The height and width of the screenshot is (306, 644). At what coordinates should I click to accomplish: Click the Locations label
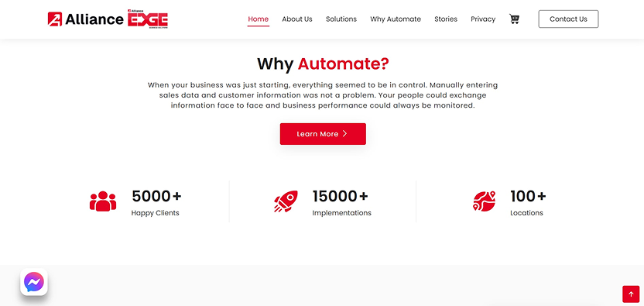tap(526, 213)
